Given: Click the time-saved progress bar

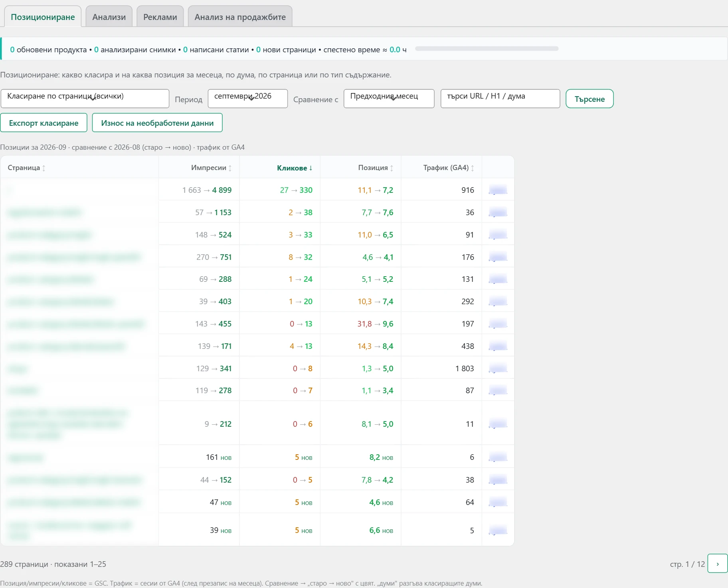Looking at the screenshot, I should [487, 49].
